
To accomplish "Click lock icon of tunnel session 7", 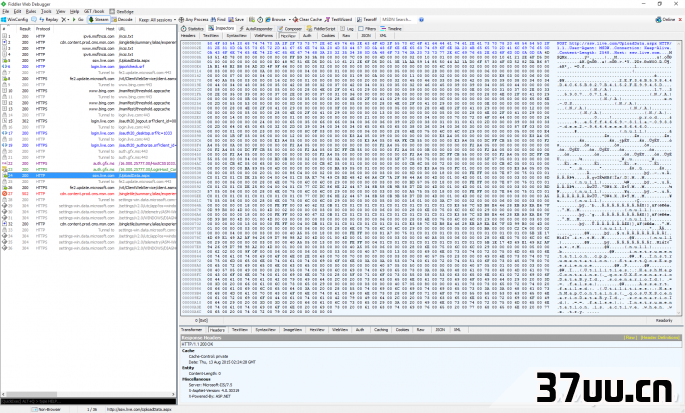I will [4, 73].
